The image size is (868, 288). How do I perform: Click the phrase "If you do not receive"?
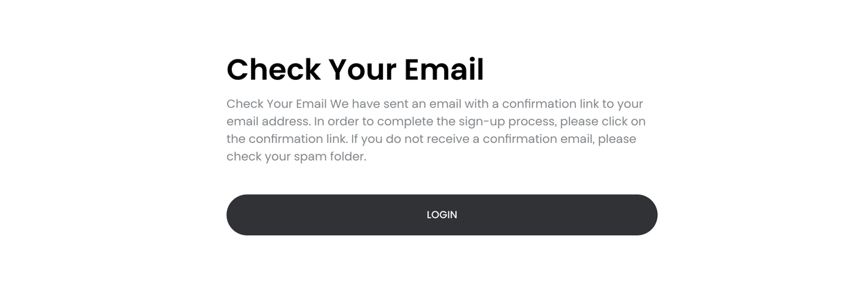click(410, 140)
